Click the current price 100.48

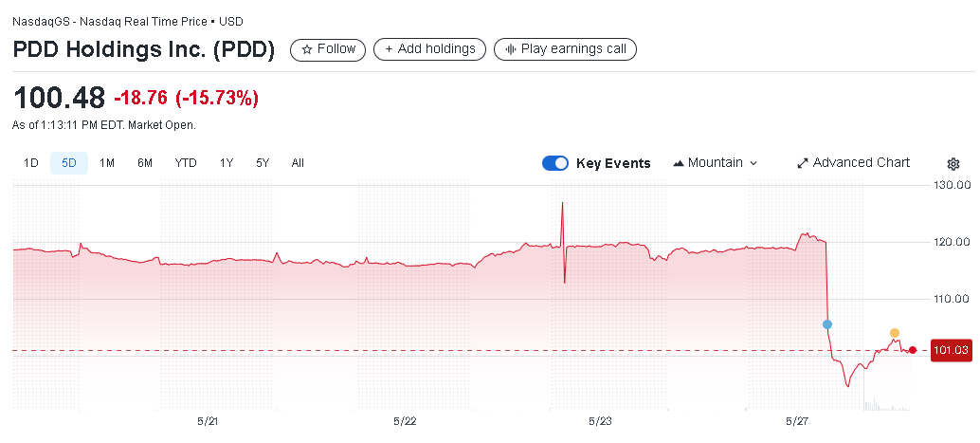click(59, 99)
